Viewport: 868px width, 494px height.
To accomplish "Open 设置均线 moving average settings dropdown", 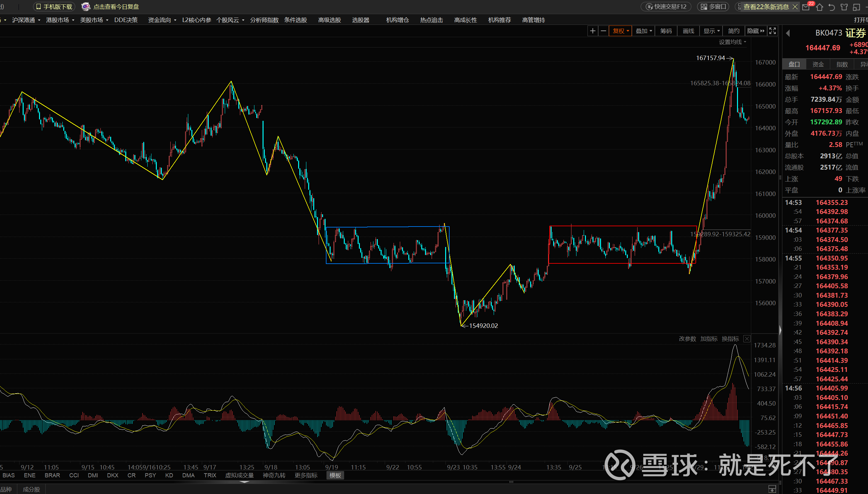I will coord(732,42).
